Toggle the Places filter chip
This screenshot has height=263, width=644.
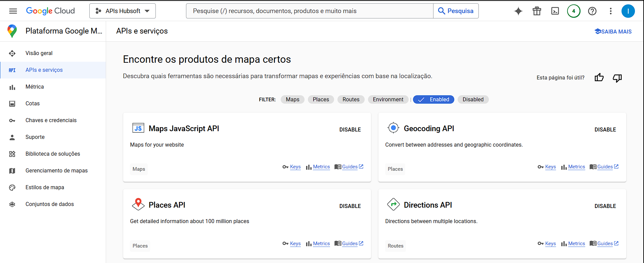tap(321, 99)
